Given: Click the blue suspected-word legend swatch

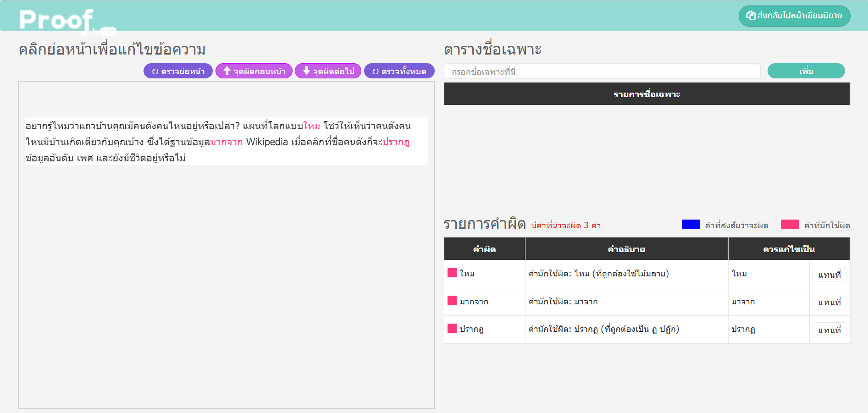Looking at the screenshot, I should [x=691, y=224].
